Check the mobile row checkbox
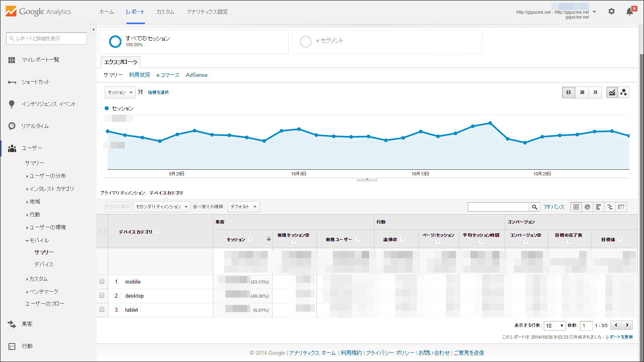 [102, 282]
